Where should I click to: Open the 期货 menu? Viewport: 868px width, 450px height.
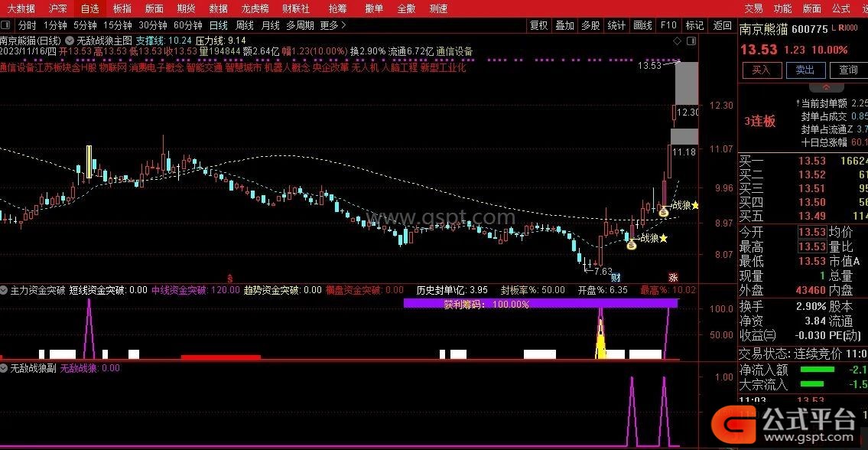[186, 8]
